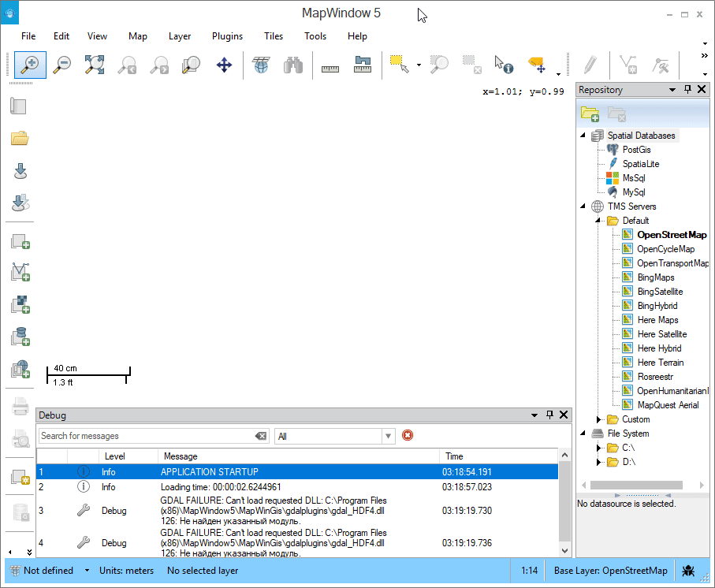Viewport: 715px width, 588px height.
Task: Zoom to full extents
Action: (x=95, y=65)
